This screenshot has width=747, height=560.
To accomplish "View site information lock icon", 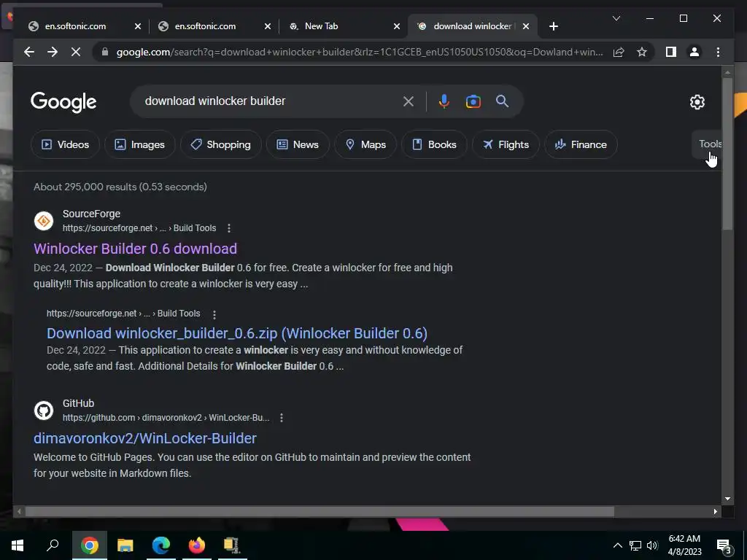I will tap(105, 52).
